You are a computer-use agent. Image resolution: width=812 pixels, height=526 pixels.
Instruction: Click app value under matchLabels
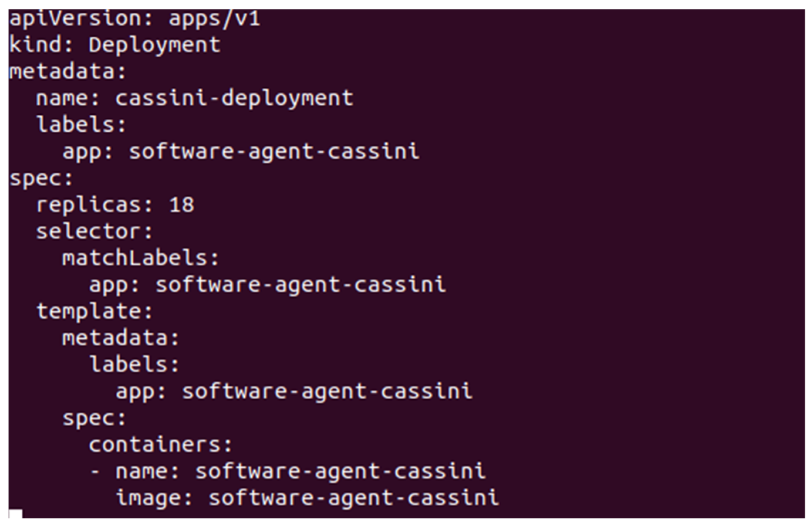(x=300, y=285)
